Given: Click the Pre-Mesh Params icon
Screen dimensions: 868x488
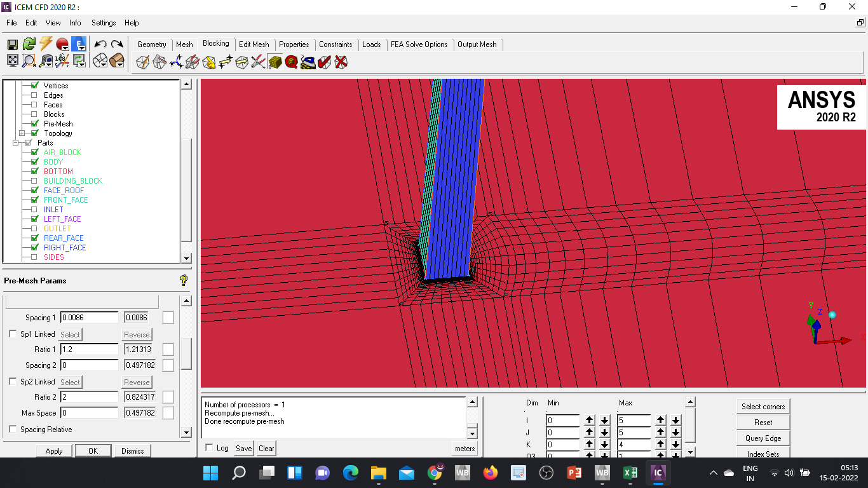Looking at the screenshot, I should [275, 62].
